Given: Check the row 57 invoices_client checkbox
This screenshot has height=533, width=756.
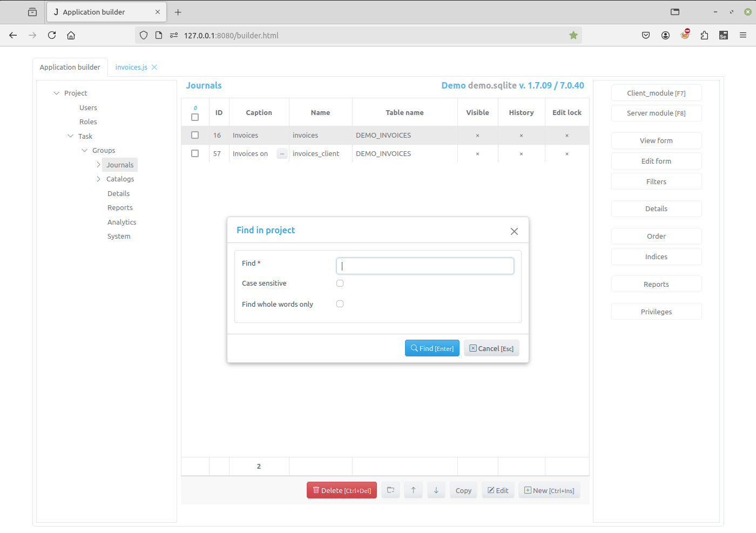Looking at the screenshot, I should 195,153.
